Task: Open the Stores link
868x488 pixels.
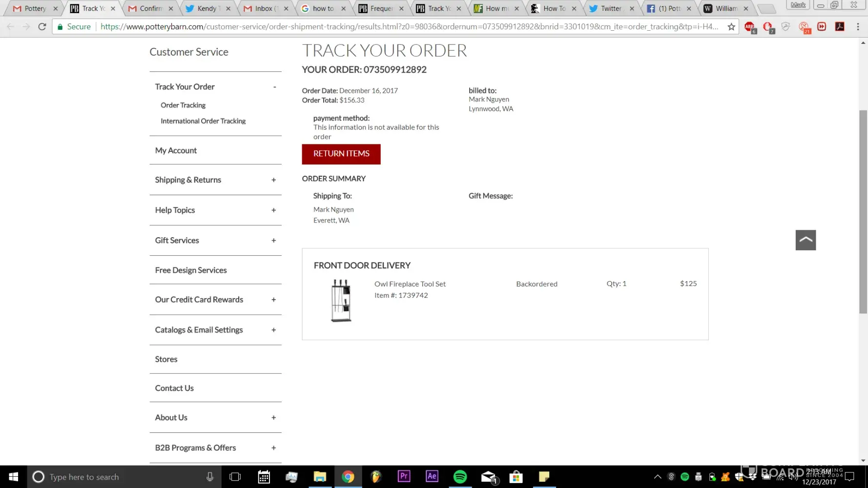Action: click(x=166, y=359)
